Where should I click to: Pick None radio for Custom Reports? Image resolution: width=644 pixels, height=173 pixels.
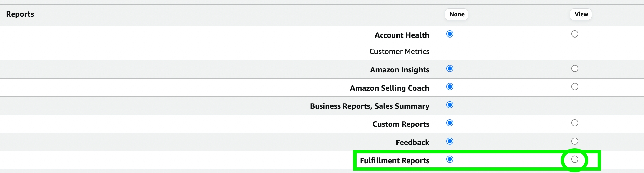[450, 123]
